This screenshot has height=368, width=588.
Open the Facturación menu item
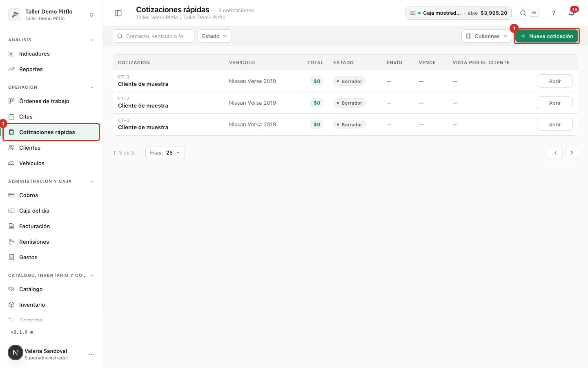coord(51,226)
